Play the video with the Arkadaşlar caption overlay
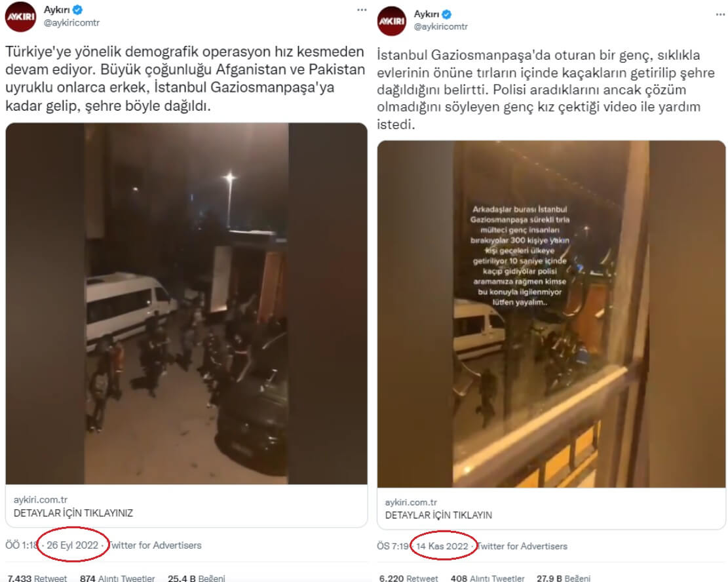This screenshot has height=582, width=728. point(552,313)
